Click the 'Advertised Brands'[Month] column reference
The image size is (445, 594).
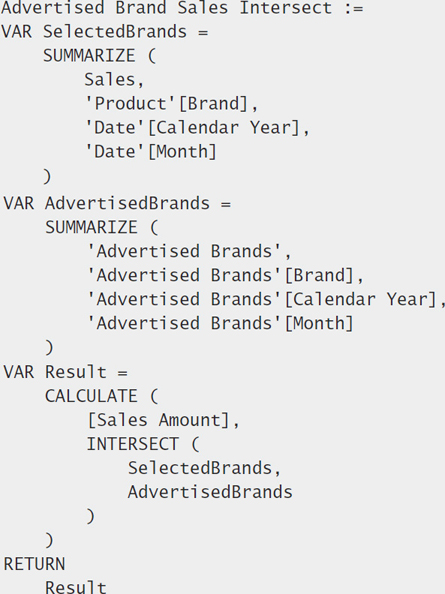(220, 324)
